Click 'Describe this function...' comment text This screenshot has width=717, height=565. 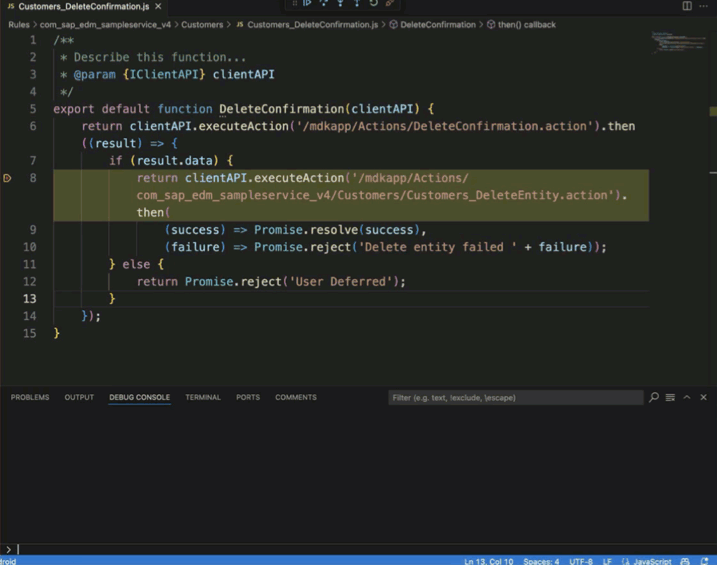point(160,57)
